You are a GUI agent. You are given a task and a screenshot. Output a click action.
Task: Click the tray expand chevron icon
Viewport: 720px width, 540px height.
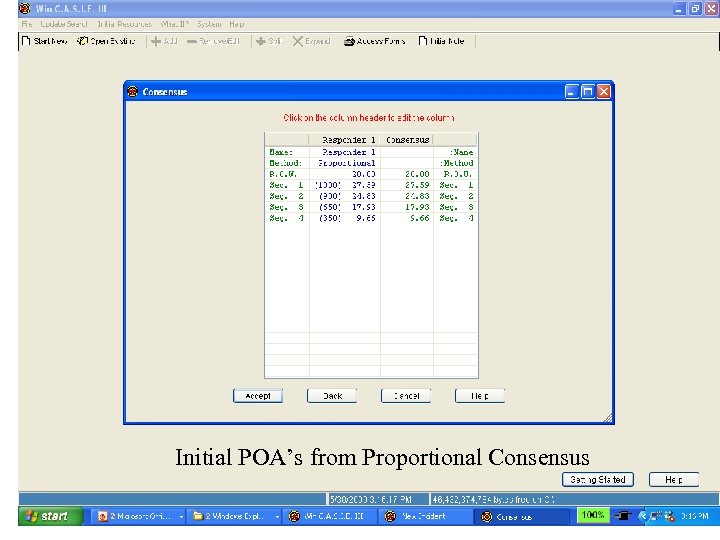click(642, 516)
